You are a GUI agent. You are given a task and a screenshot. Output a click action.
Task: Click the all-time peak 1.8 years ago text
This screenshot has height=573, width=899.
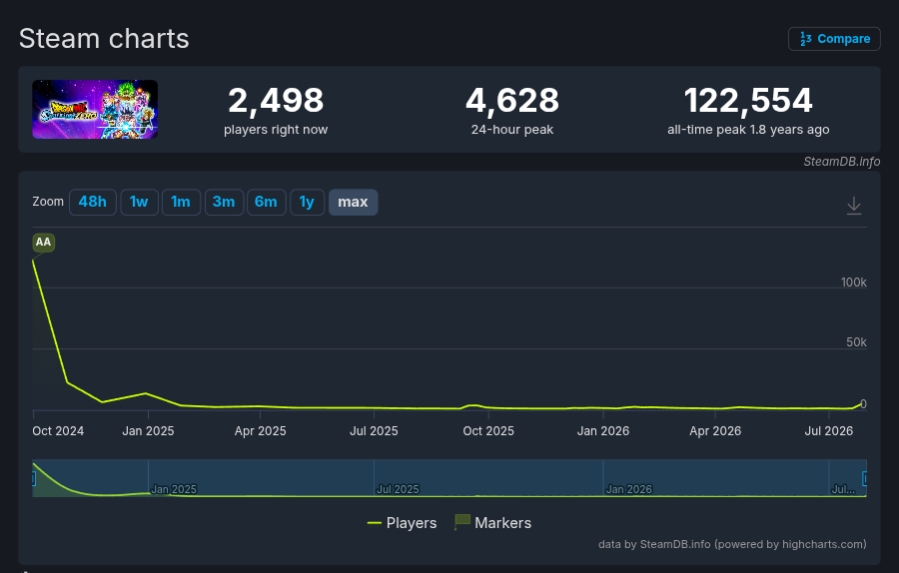pyautogui.click(x=748, y=130)
